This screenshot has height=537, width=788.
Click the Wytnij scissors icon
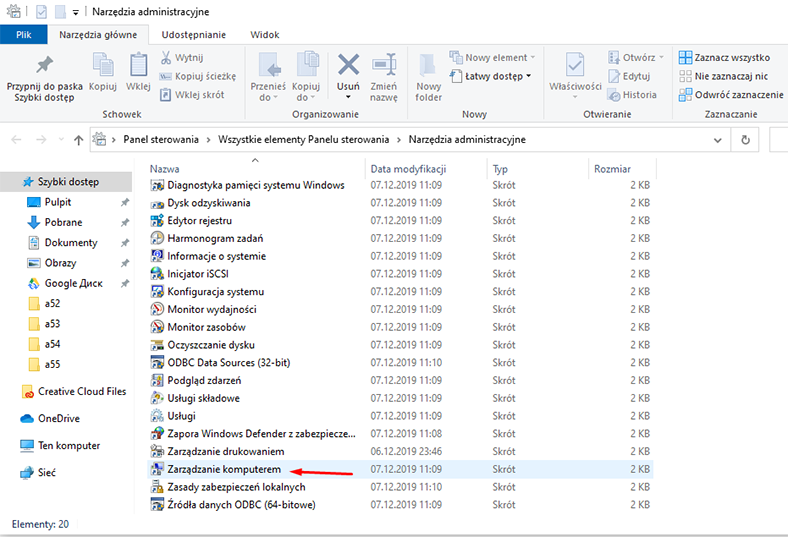(x=166, y=57)
